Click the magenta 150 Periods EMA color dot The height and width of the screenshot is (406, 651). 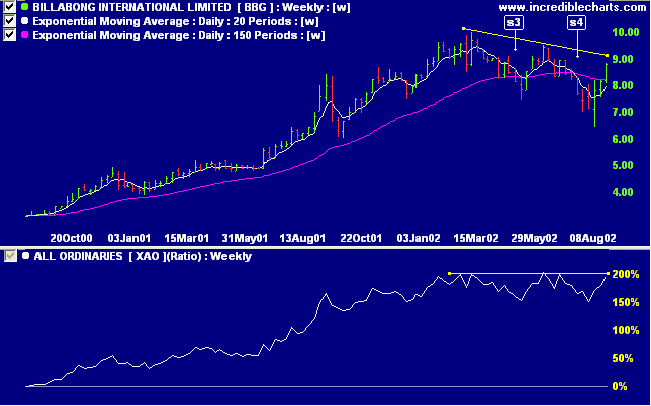[x=25, y=35]
